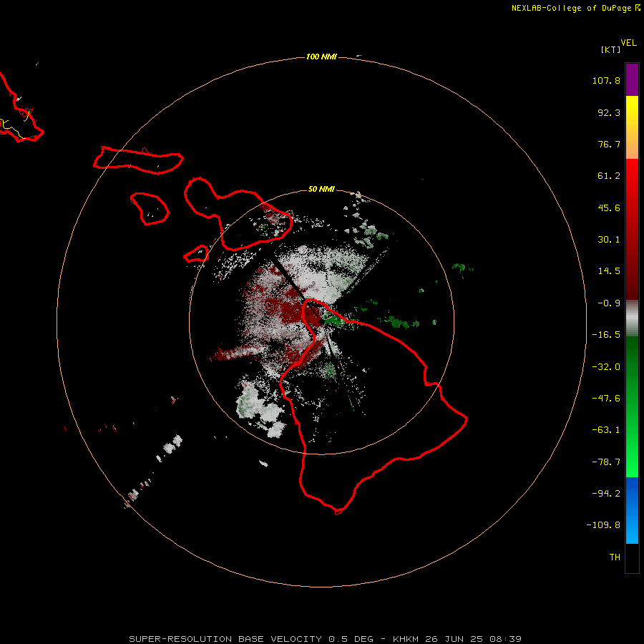Click the NEXLAB-College of DuPage watermark text
This screenshot has height=644, width=644.
tap(575, 8)
